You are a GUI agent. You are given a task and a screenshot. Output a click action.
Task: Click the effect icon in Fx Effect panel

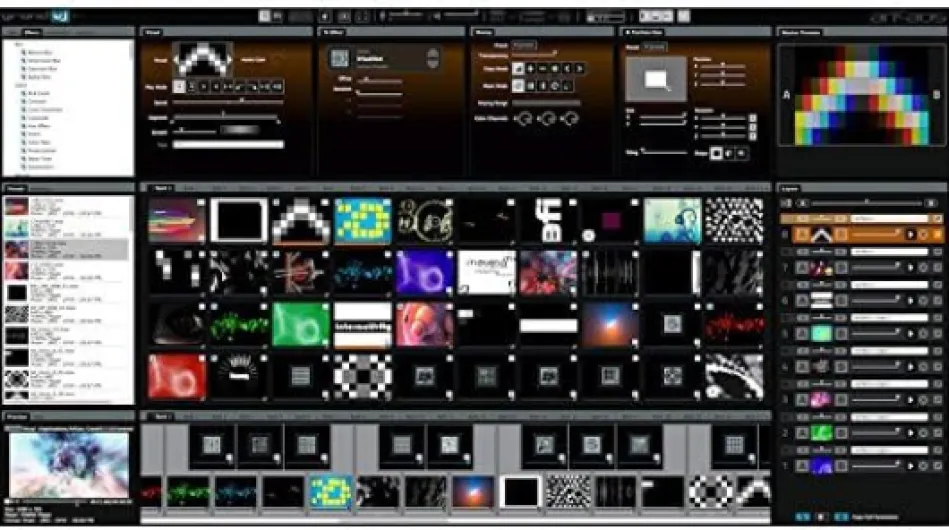[x=340, y=58]
